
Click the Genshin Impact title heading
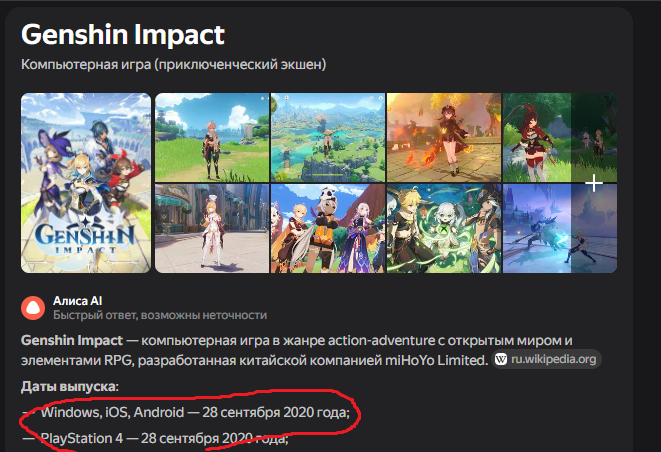point(123,35)
